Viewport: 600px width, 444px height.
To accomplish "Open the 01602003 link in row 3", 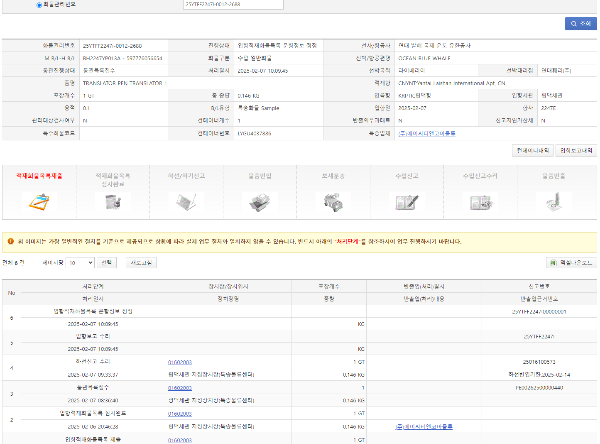I will pos(180,388).
